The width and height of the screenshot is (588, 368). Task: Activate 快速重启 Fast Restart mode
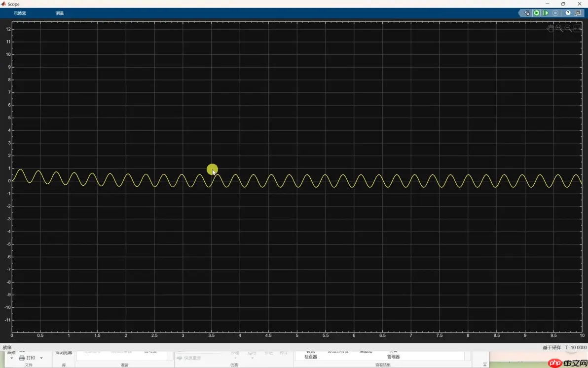click(x=190, y=358)
